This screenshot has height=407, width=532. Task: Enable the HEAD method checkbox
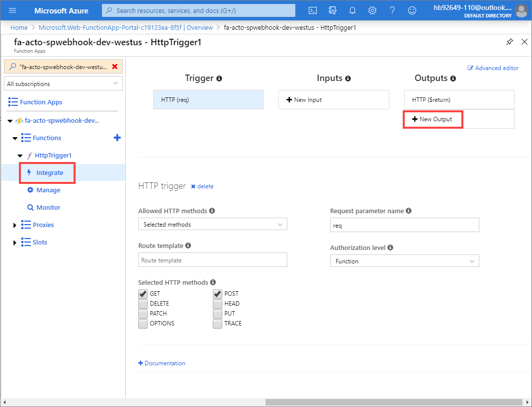217,304
